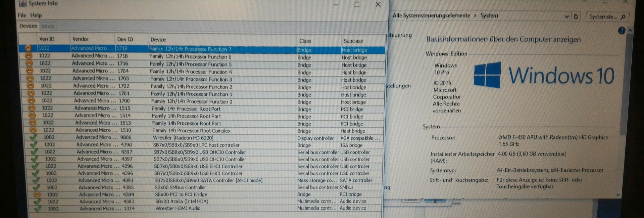Click the warning face icon on Dev ID 1513 row
This screenshot has height=218, width=644.
[33, 123]
